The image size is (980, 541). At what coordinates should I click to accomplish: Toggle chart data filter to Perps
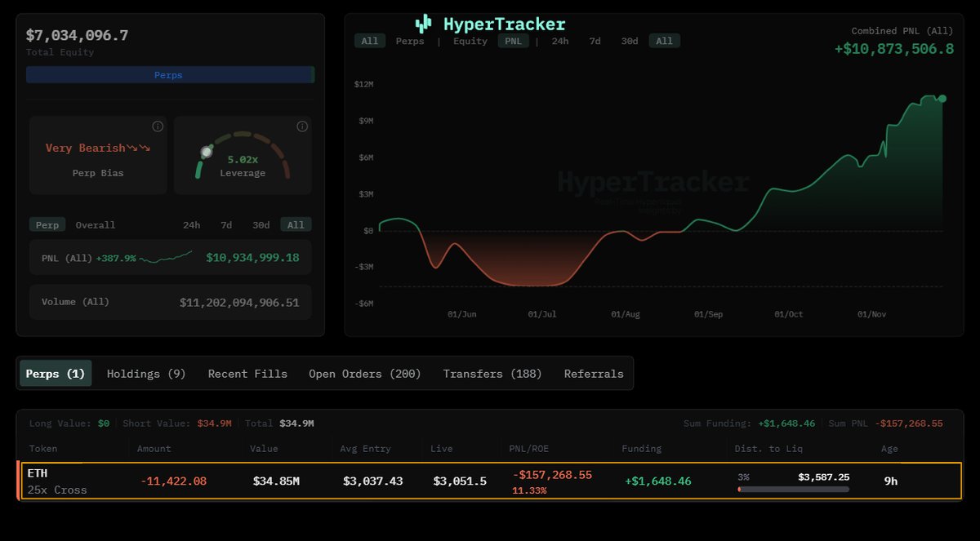[410, 41]
